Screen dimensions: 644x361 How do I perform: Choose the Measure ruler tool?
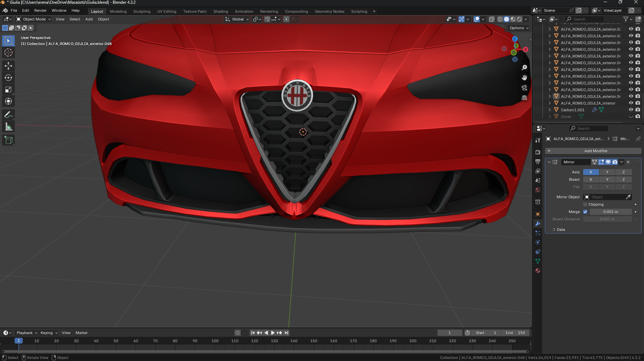pyautogui.click(x=8, y=127)
